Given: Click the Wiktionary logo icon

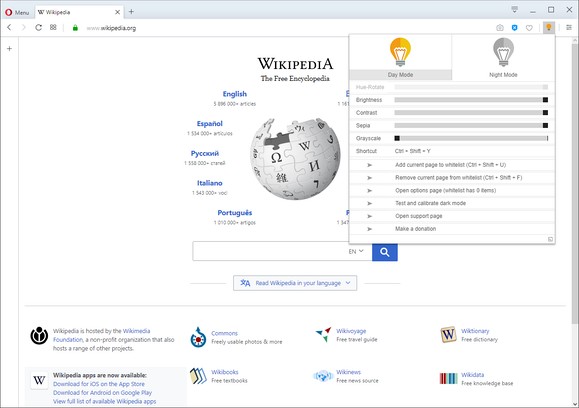Looking at the screenshot, I should (448, 335).
